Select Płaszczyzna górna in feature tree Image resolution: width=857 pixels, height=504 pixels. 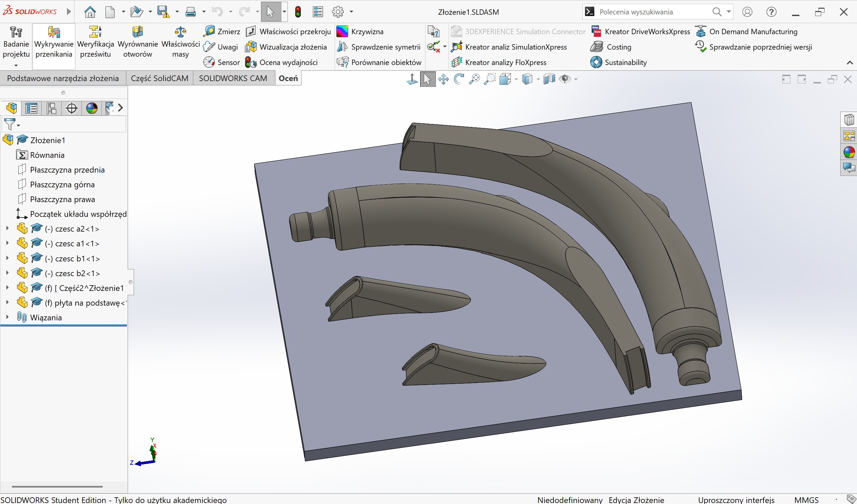click(62, 185)
